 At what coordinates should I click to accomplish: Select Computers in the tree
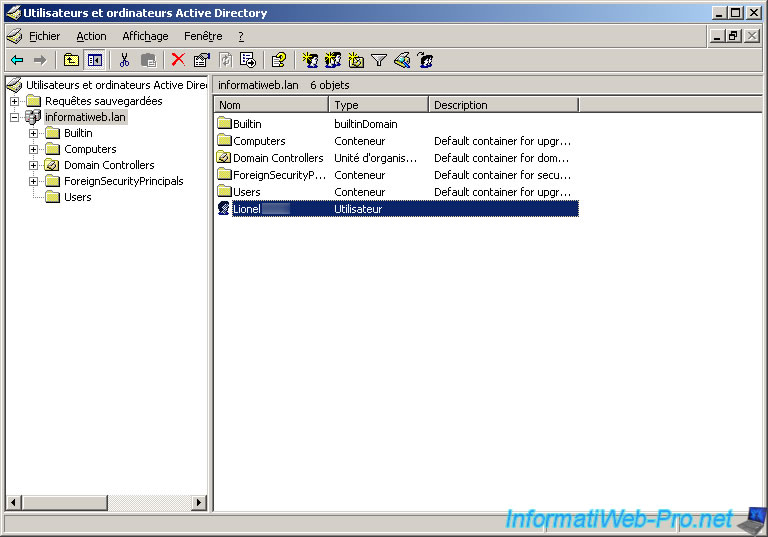point(90,149)
